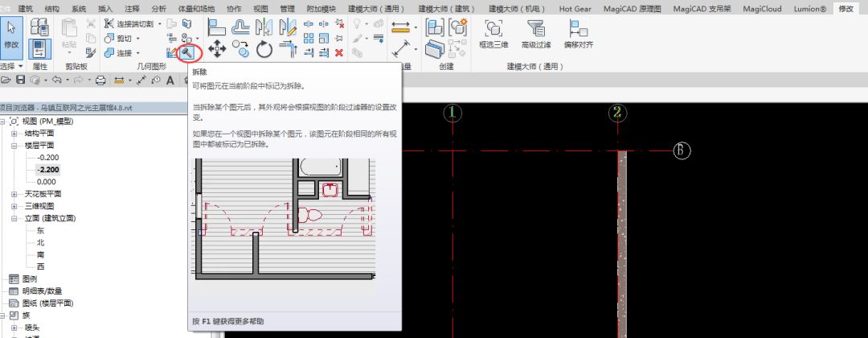The width and height of the screenshot is (868, 338).
Task: Click the Print icon in quick access
Action: (100, 80)
